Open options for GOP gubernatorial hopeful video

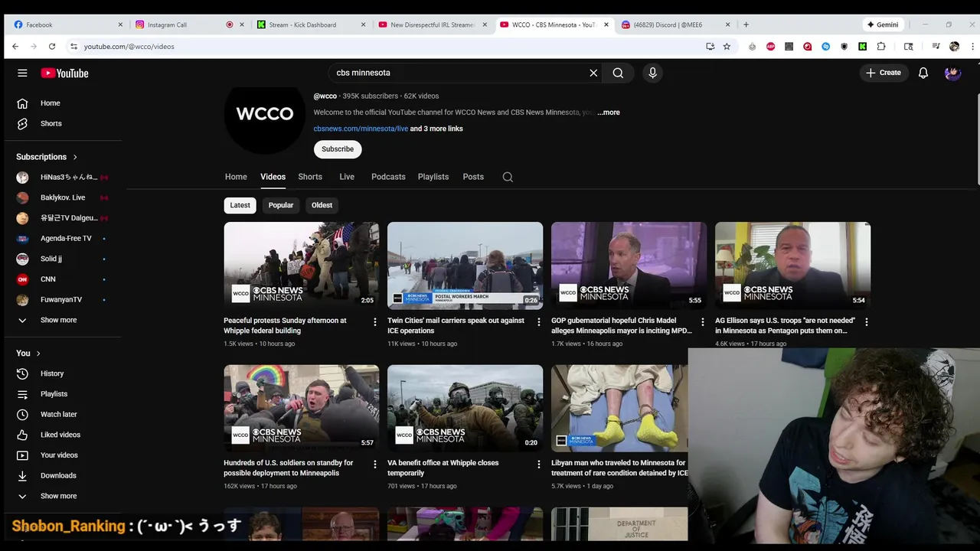(x=703, y=322)
